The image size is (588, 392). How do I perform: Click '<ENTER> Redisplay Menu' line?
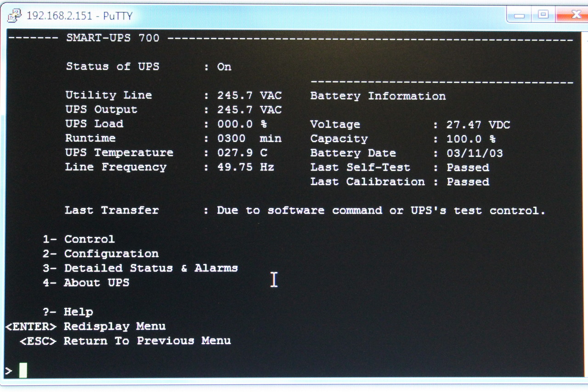(85, 326)
